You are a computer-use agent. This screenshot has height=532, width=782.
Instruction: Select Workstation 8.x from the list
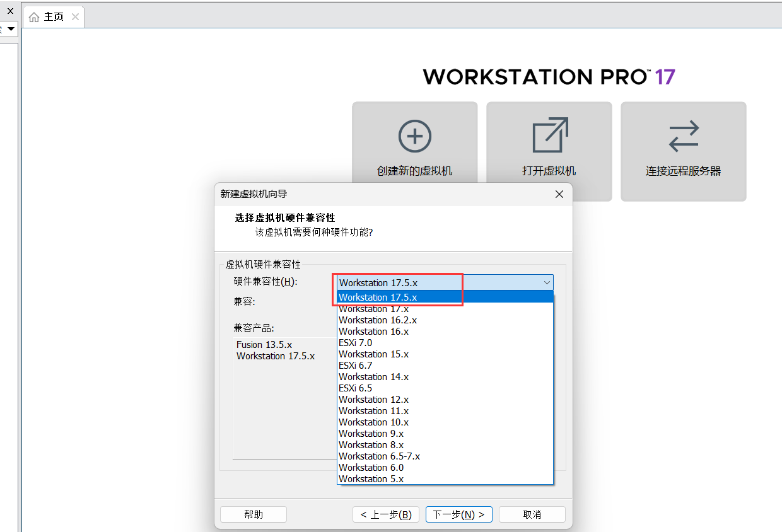coord(445,445)
